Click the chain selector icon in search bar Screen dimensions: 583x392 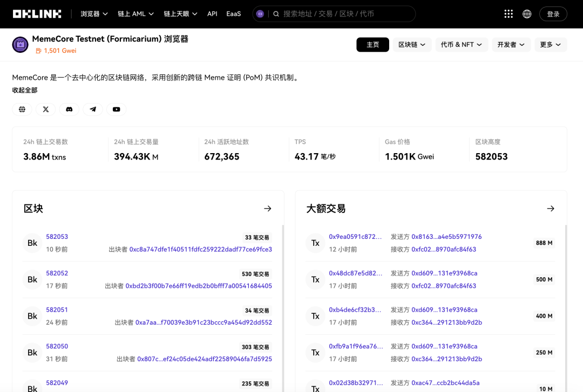(260, 13)
